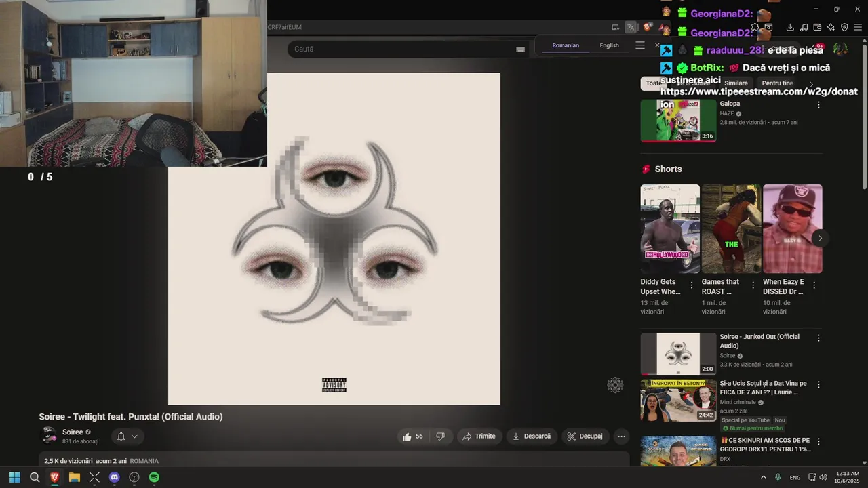Open Brave browser from taskbar
This screenshot has height=488, width=868.
[x=54, y=477]
